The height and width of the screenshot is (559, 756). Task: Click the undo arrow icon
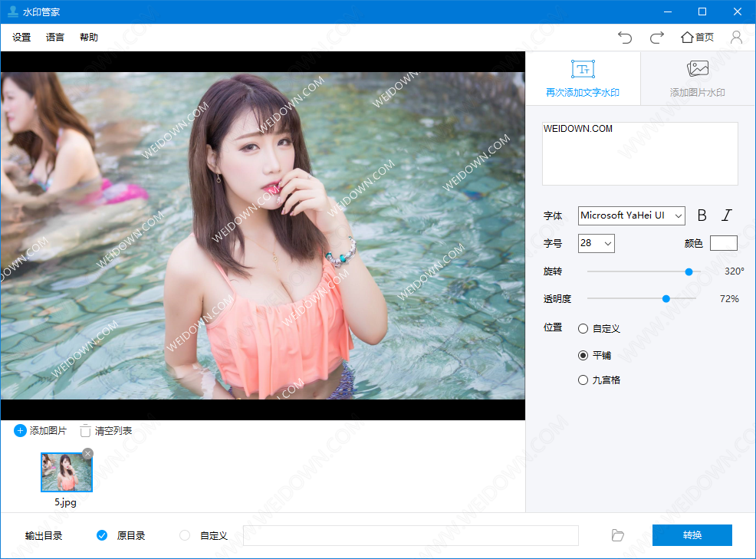click(625, 37)
